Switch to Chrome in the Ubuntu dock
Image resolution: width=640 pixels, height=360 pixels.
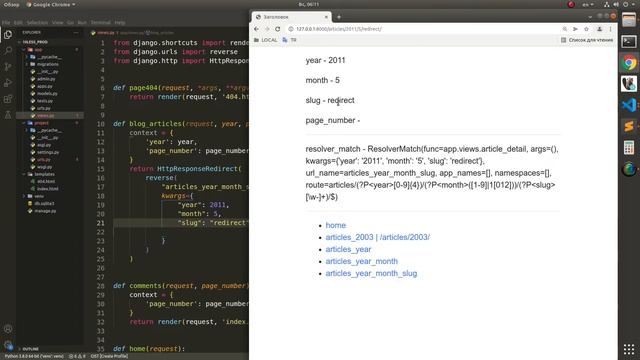629,63
